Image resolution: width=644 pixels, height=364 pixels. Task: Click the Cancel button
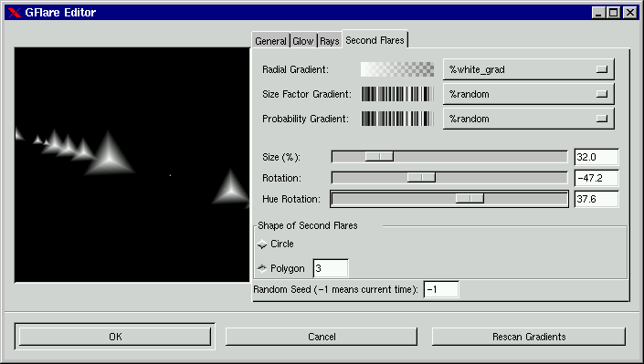(x=322, y=337)
